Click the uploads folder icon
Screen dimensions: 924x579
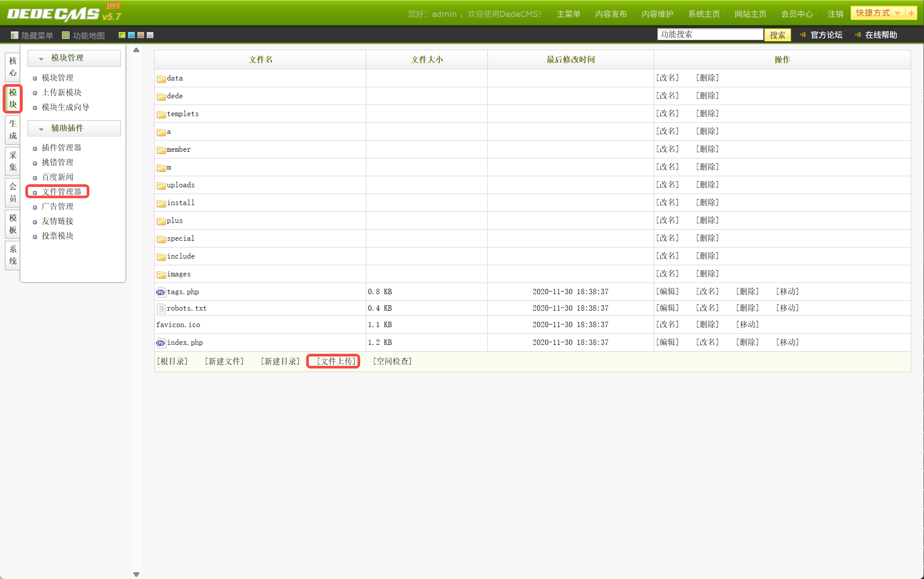(x=161, y=185)
